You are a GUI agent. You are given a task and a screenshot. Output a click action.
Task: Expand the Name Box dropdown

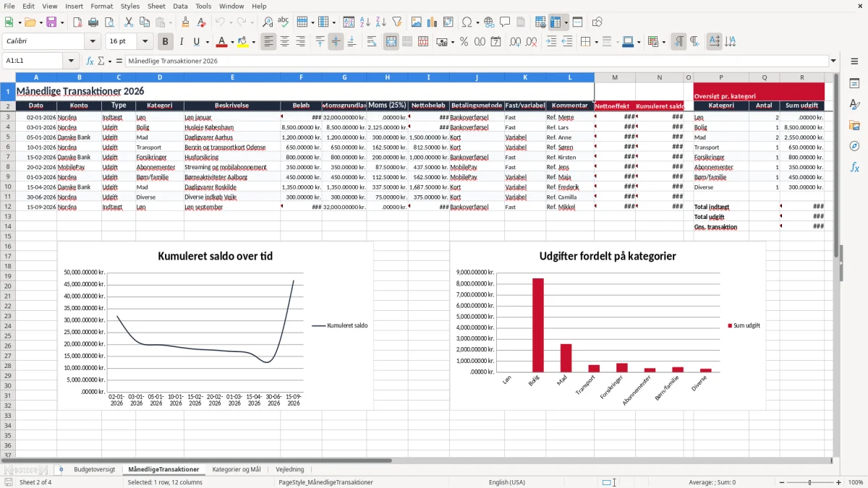pos(71,61)
